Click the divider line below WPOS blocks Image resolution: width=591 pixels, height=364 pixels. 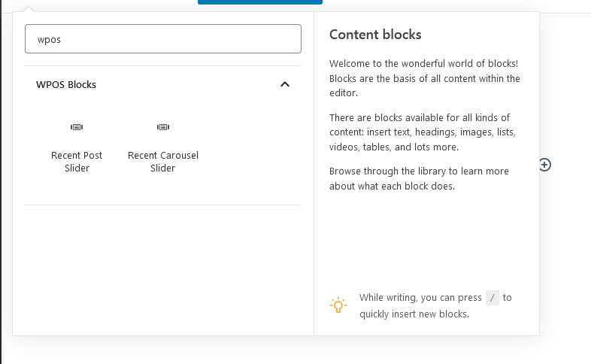[162, 205]
